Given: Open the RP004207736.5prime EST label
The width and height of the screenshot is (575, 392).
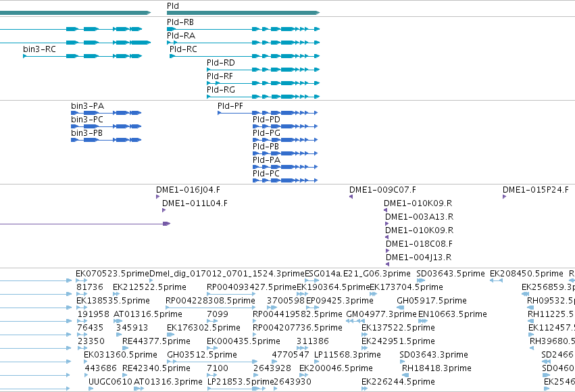Looking at the screenshot, I should click(297, 328).
